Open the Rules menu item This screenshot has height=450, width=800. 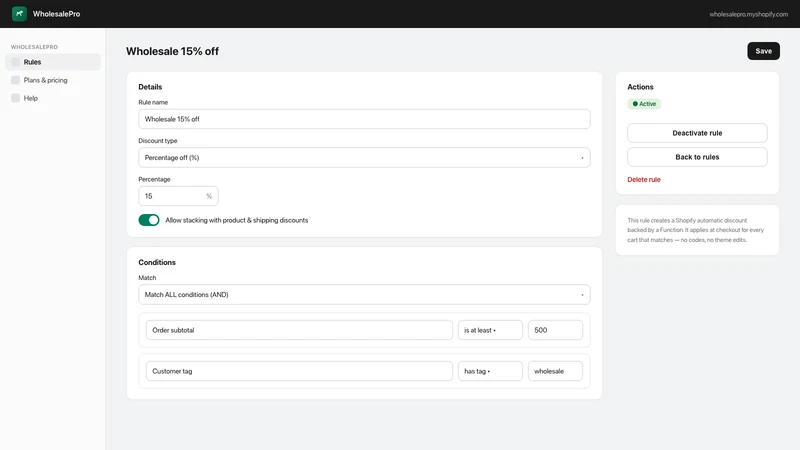(53, 62)
